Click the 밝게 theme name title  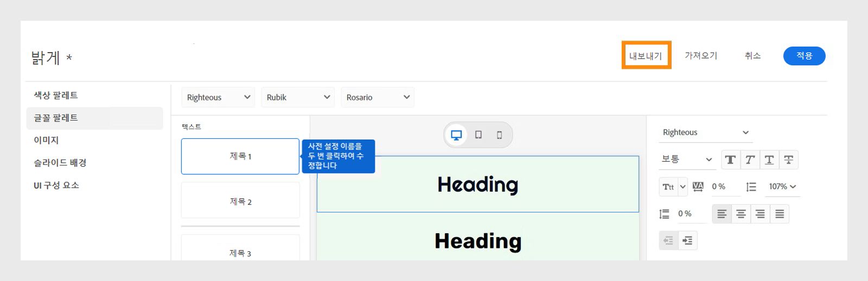46,57
